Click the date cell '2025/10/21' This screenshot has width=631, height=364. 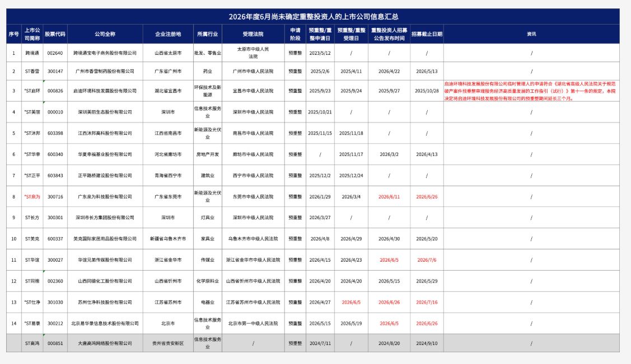pyautogui.click(x=320, y=112)
